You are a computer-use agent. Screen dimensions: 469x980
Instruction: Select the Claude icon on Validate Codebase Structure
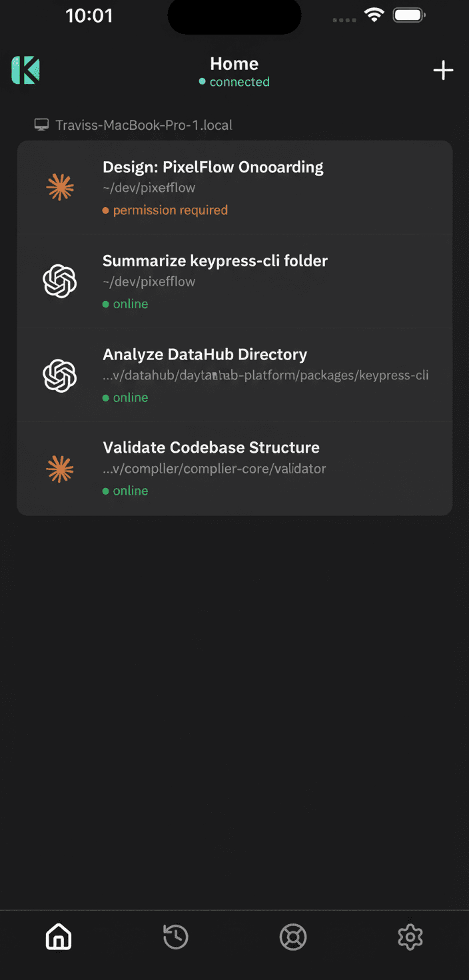(x=59, y=468)
